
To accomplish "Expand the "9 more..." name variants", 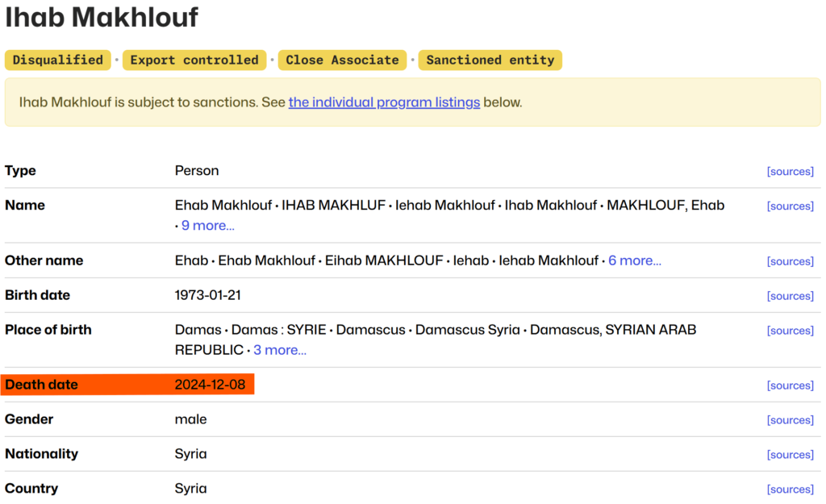I will (207, 225).
